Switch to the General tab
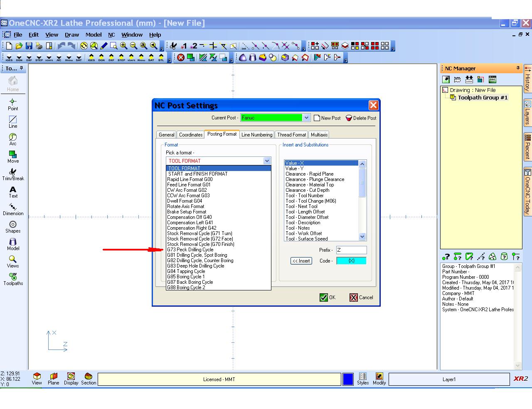The width and height of the screenshot is (532, 409). 167,135
